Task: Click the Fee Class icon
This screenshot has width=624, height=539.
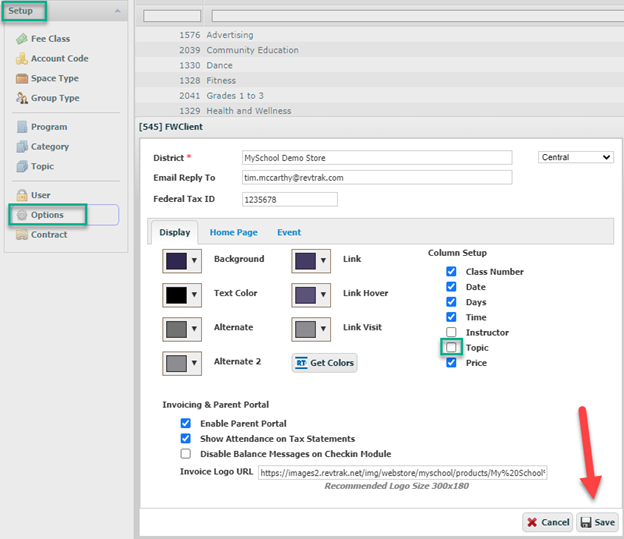Action: coord(21,39)
